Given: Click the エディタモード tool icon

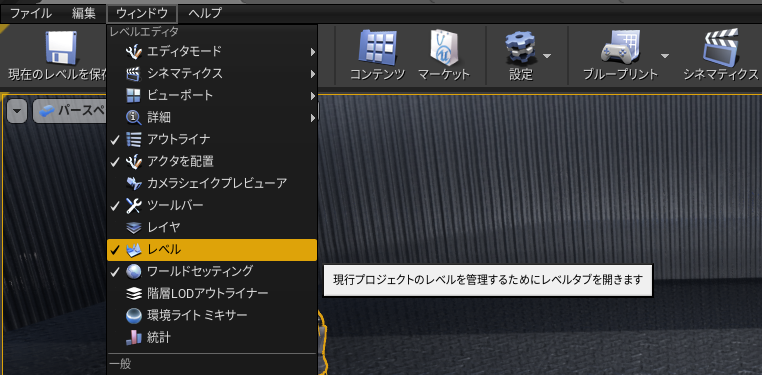Looking at the screenshot, I should [133, 51].
